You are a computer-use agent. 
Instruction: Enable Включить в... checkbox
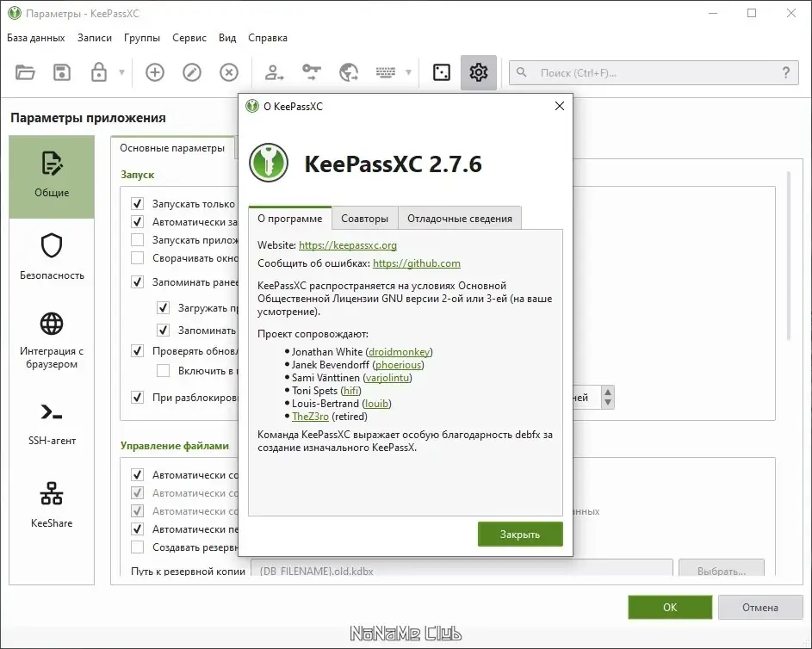pos(163,371)
